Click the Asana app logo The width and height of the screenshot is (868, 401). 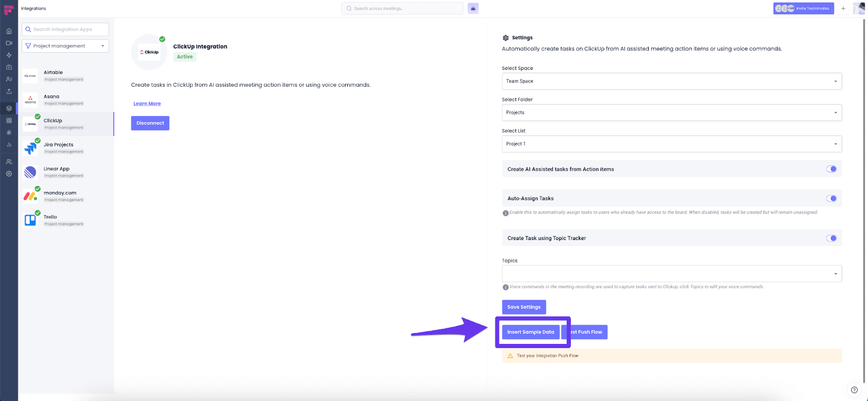pyautogui.click(x=30, y=100)
